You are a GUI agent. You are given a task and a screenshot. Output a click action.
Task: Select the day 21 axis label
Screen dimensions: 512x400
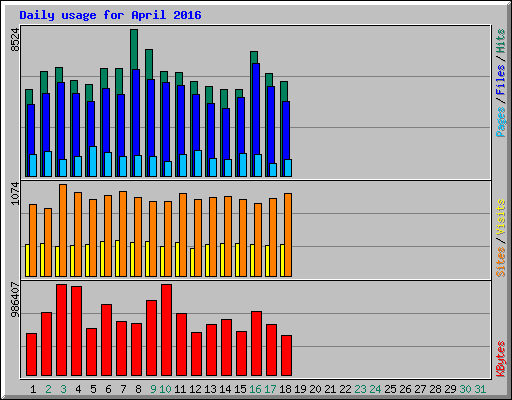pos(330,389)
